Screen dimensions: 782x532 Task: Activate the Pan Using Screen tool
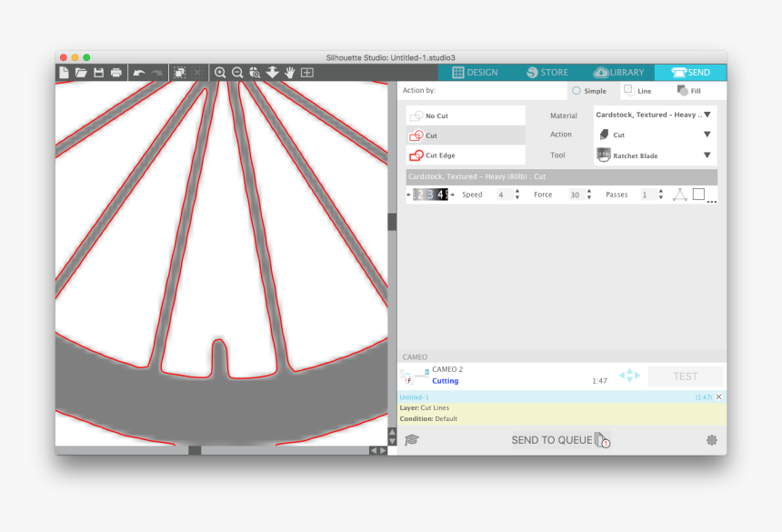289,73
